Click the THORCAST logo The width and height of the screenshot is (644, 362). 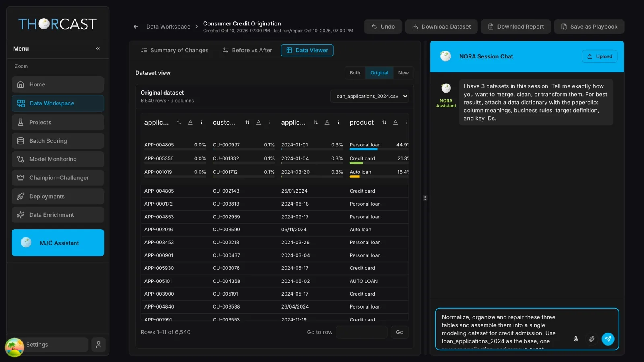pyautogui.click(x=58, y=24)
